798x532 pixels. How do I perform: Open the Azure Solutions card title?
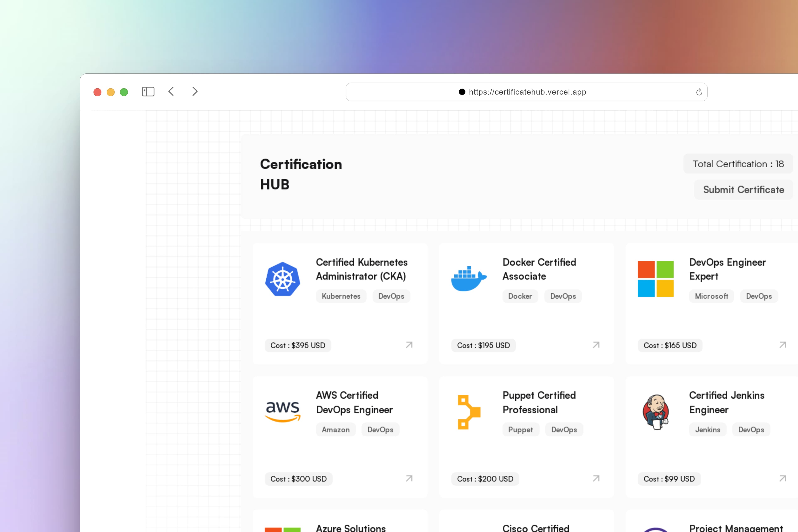[351, 528]
